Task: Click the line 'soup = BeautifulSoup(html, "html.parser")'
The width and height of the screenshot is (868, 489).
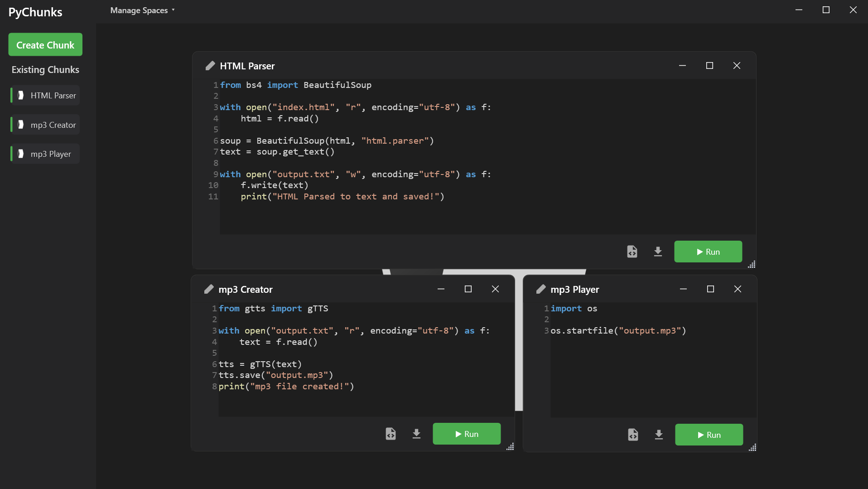Action: pyautogui.click(x=327, y=140)
